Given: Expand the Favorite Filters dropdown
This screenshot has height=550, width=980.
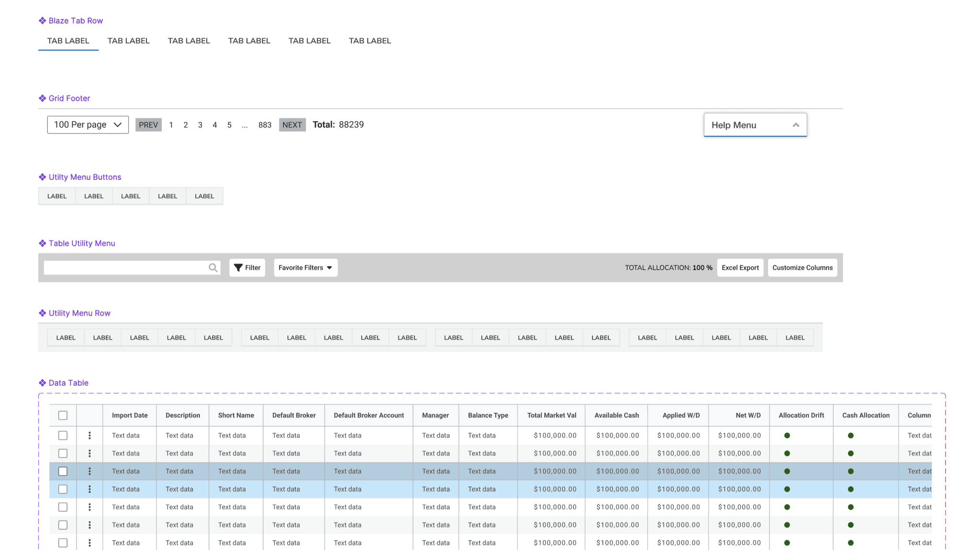Looking at the screenshot, I should click(305, 268).
